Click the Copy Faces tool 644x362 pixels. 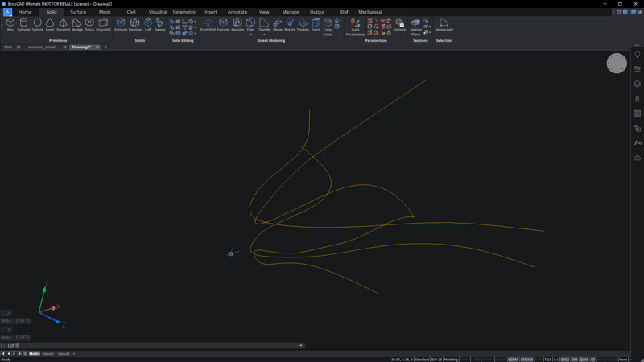[328, 27]
